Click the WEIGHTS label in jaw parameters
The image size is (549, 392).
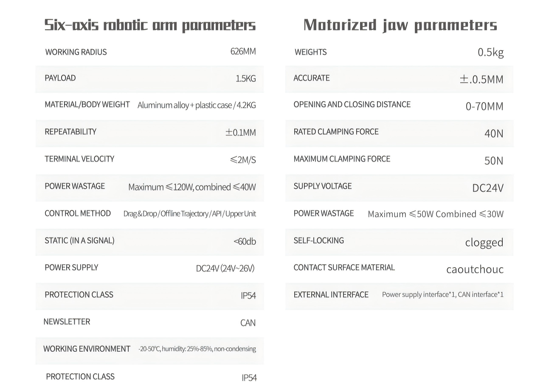(x=310, y=52)
